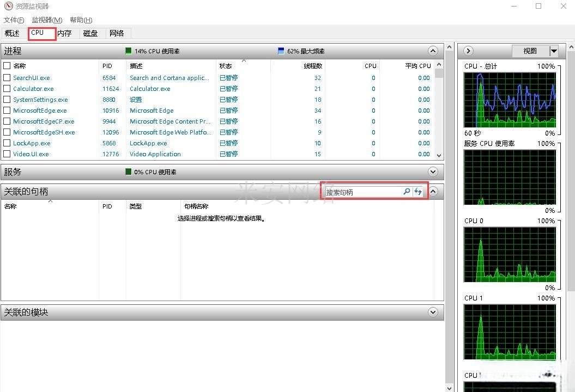Click the 视图 button
This screenshot has height=392, width=575.
(x=530, y=51)
